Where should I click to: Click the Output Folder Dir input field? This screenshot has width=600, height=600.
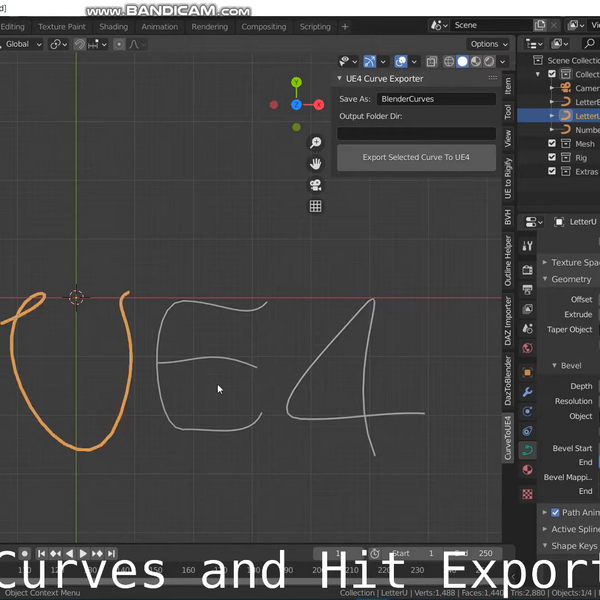[416, 134]
